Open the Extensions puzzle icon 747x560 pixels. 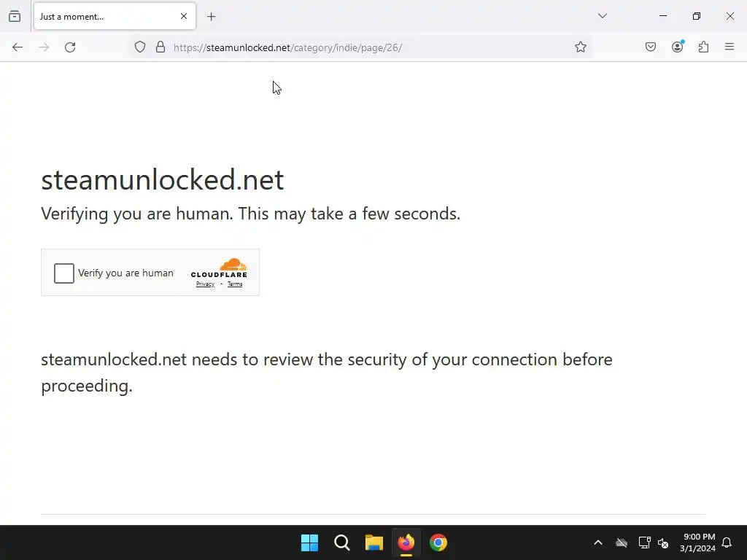click(703, 47)
